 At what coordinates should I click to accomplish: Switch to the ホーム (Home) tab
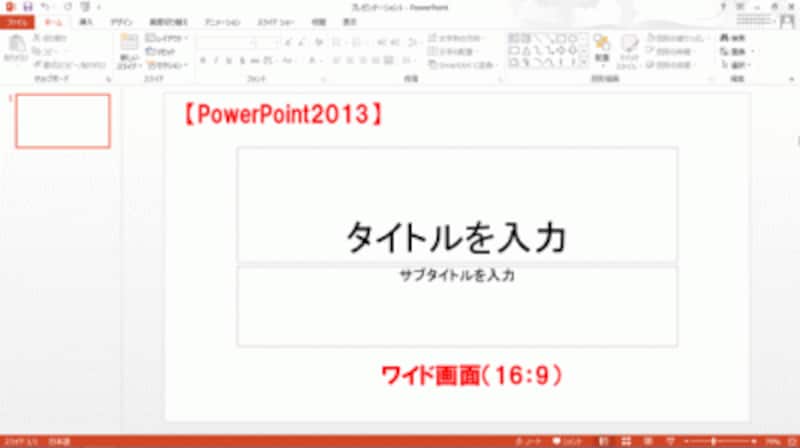(53, 22)
